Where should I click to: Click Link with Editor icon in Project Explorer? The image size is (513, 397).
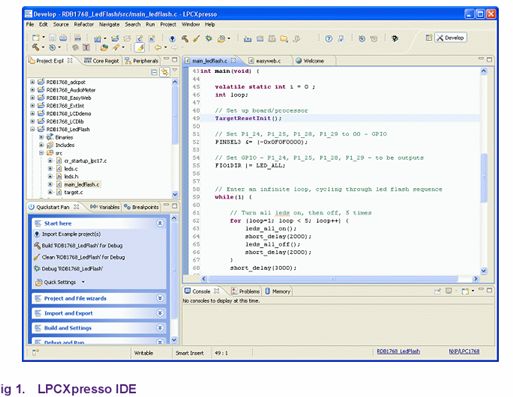(165, 72)
